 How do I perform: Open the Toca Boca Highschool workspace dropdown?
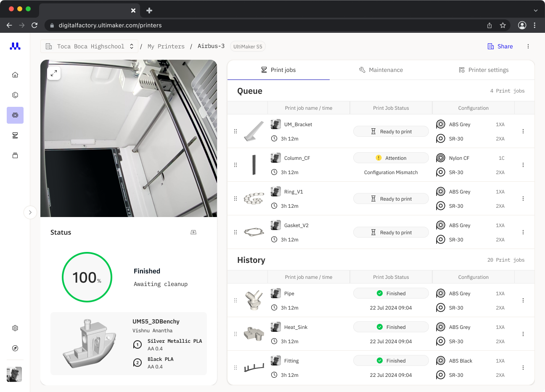pos(90,46)
